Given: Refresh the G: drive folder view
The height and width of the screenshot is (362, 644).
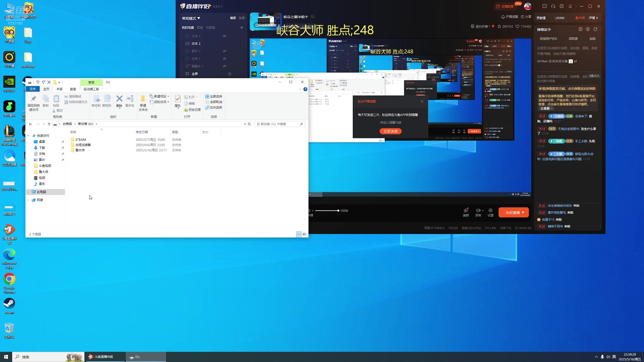Looking at the screenshot, I should pos(249,124).
